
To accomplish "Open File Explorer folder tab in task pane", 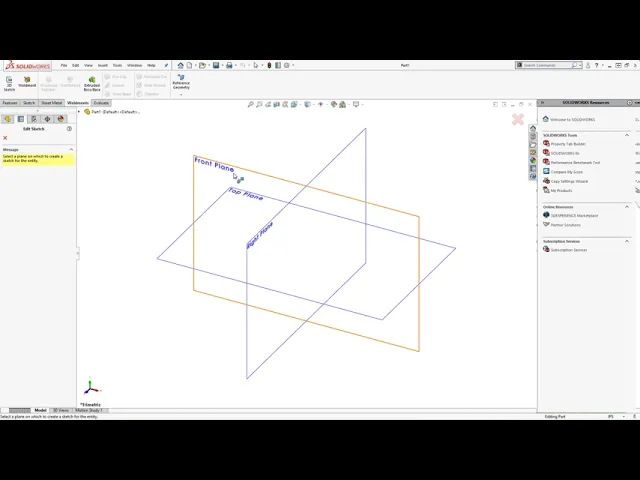I will pyautogui.click(x=533, y=144).
